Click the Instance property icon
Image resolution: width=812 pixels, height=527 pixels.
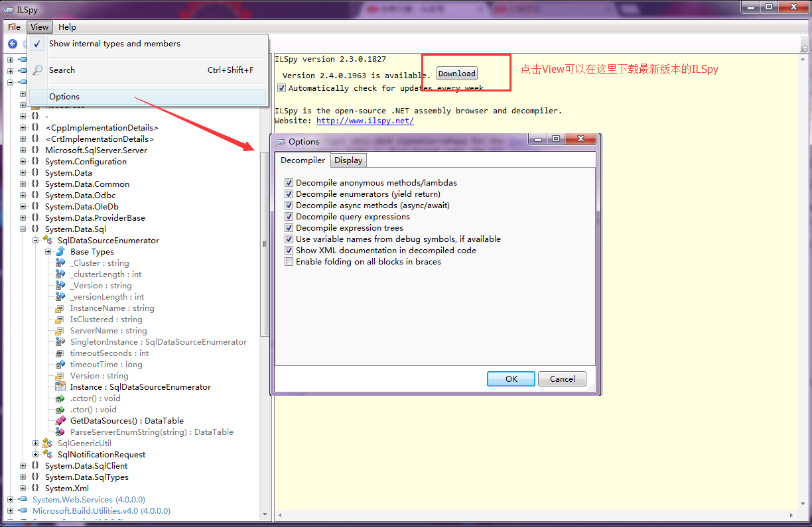click(60, 386)
